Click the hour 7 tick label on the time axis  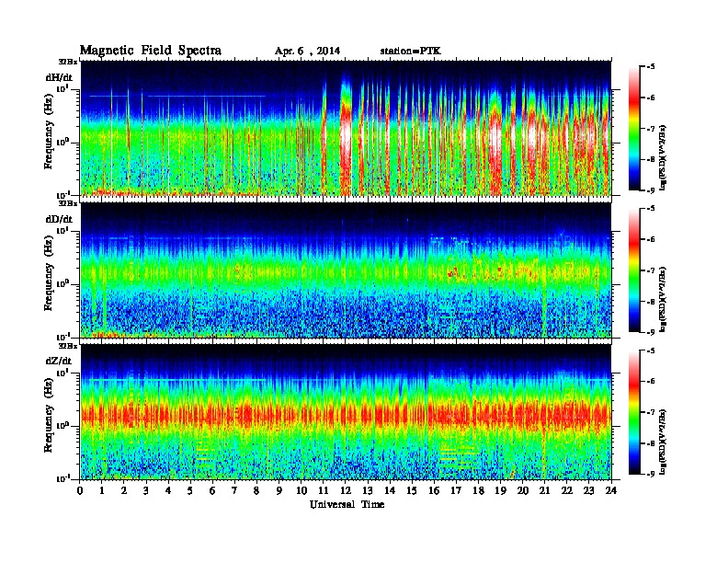(234, 491)
